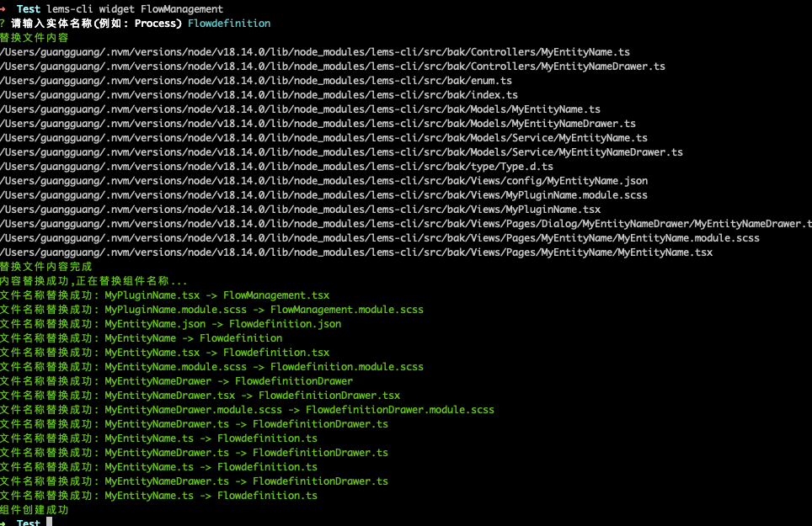
Task: Select the Models/Service/MyEntityName.ts path
Action: point(323,138)
